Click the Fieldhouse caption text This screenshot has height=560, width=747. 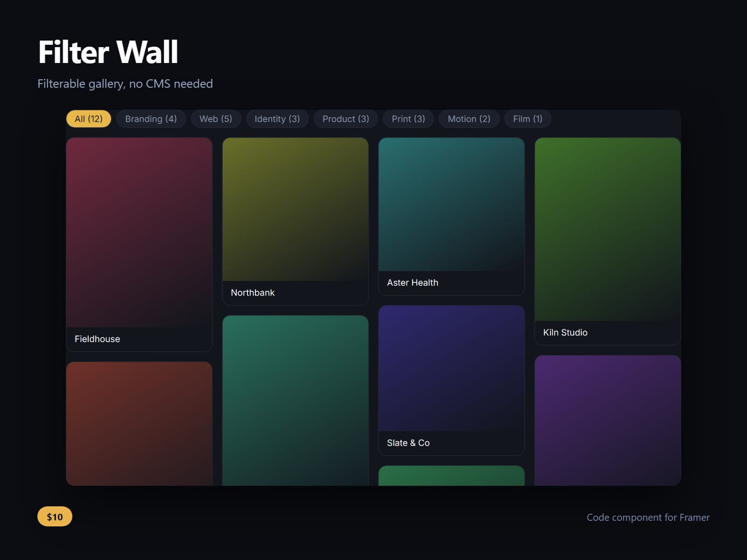click(97, 339)
